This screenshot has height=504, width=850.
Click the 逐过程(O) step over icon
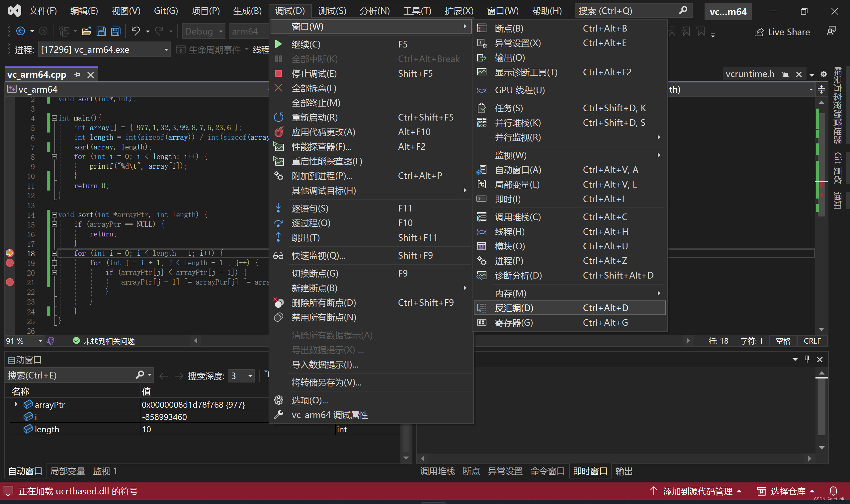pos(279,222)
